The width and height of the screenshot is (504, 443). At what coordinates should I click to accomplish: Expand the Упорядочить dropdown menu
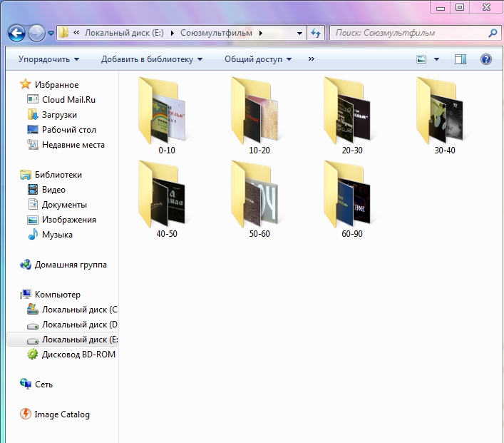tap(48, 59)
